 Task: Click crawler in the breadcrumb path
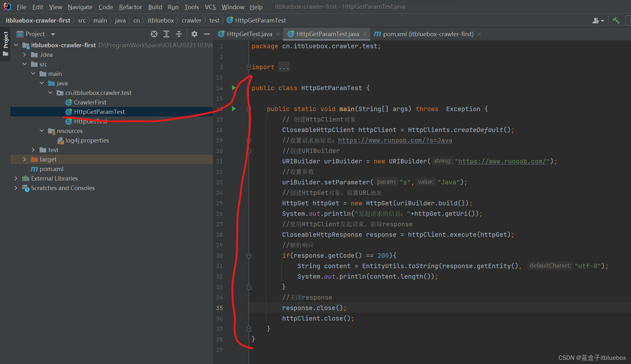tap(191, 20)
